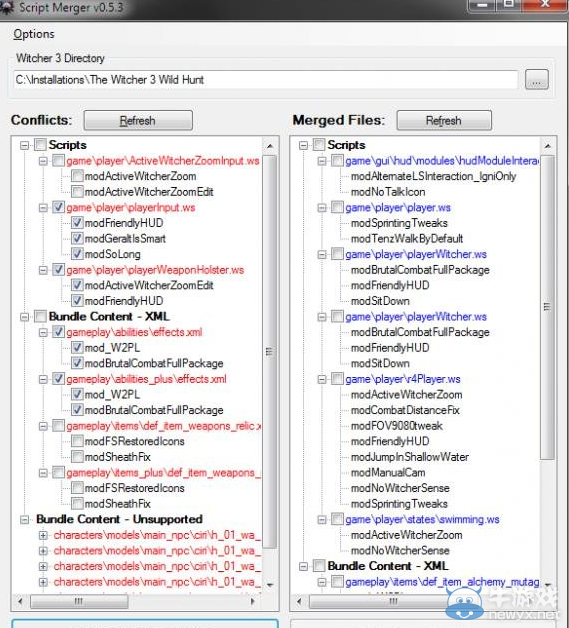
Task: Select modCombatDistanceFix entry
Action: pyautogui.click(x=405, y=410)
